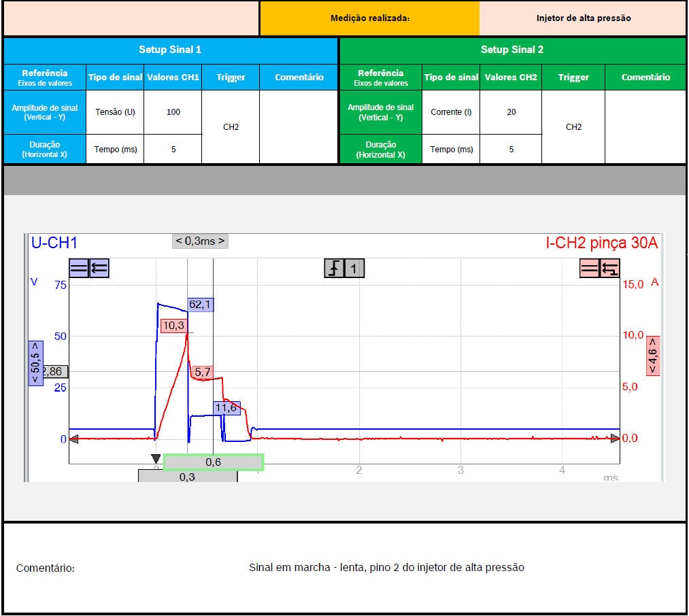Click the red CH2 DC coupling icon

tap(590, 269)
